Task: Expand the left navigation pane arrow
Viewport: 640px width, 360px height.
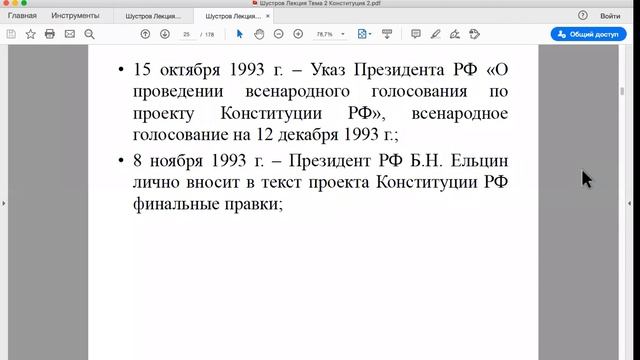Action: click(4, 203)
